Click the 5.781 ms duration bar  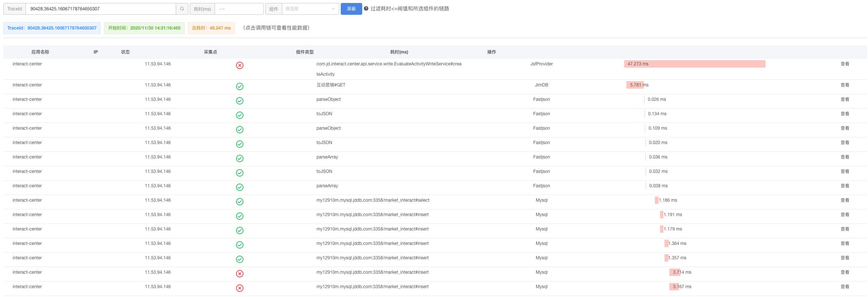635,85
